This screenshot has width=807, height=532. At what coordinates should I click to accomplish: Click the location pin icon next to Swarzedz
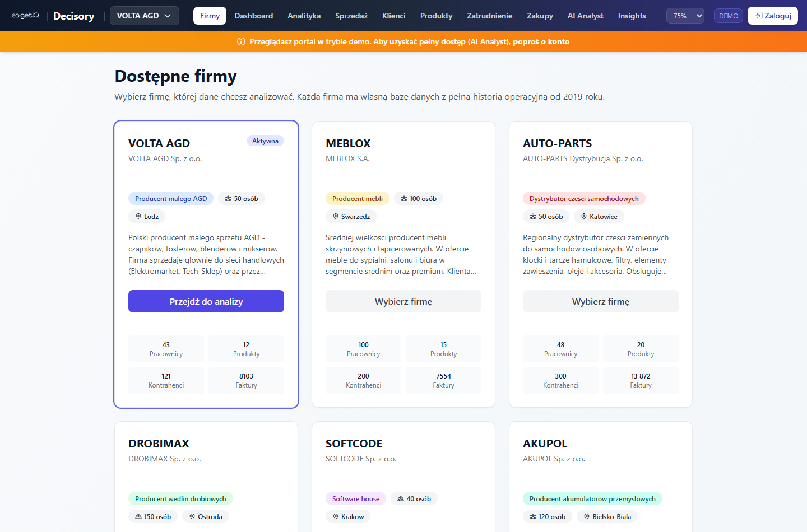(x=336, y=216)
